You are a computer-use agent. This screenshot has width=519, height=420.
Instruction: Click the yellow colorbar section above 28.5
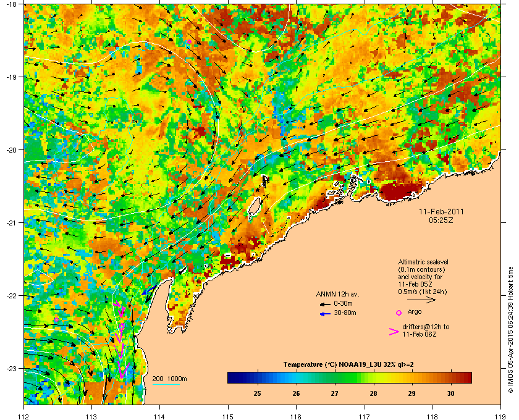click(x=392, y=377)
